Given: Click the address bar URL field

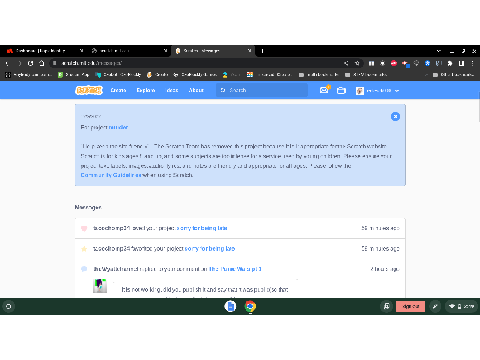Looking at the screenshot, I should click(200, 63).
